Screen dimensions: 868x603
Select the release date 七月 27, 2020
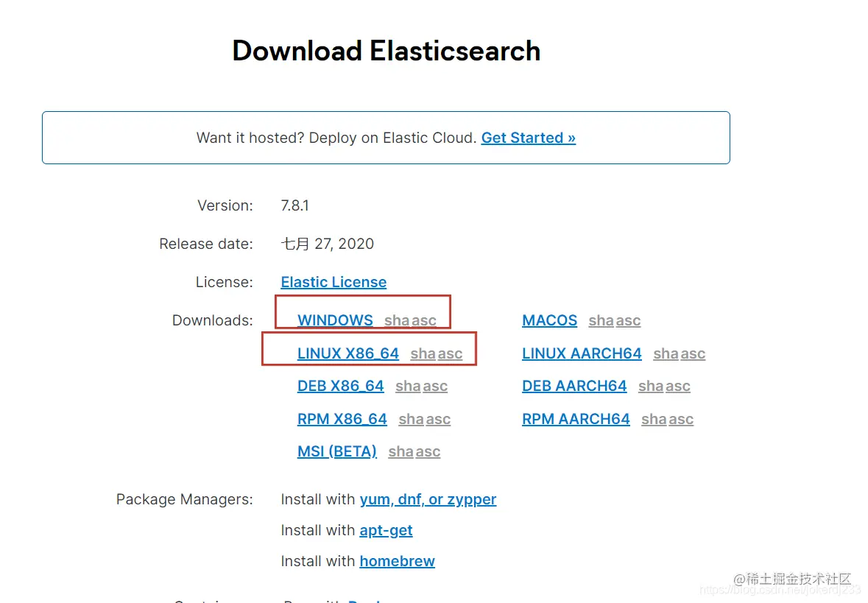point(327,244)
